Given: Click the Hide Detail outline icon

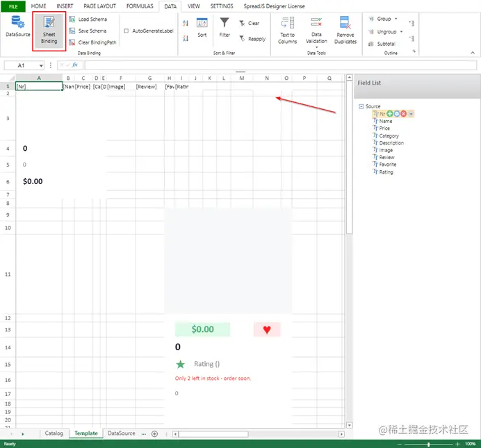Looking at the screenshot, I should tap(411, 38).
